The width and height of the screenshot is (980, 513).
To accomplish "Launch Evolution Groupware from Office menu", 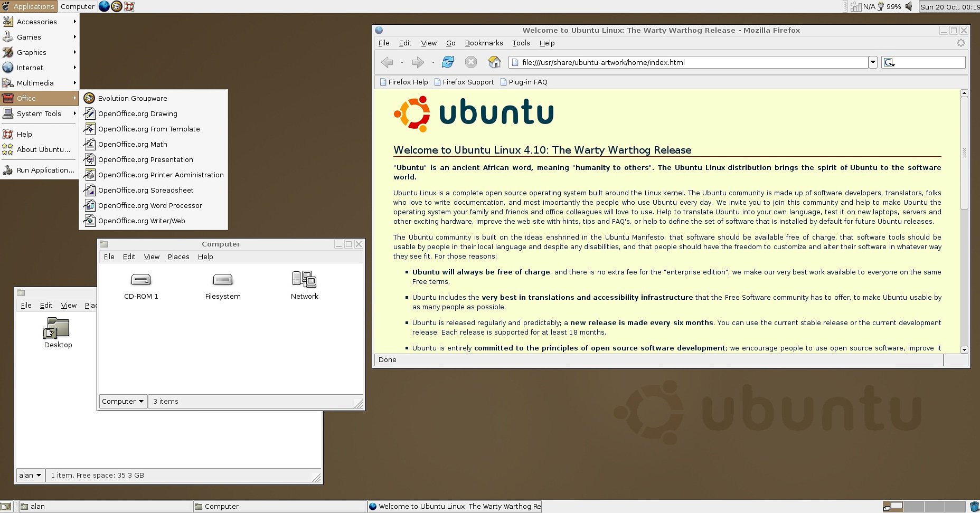I will click(153, 98).
